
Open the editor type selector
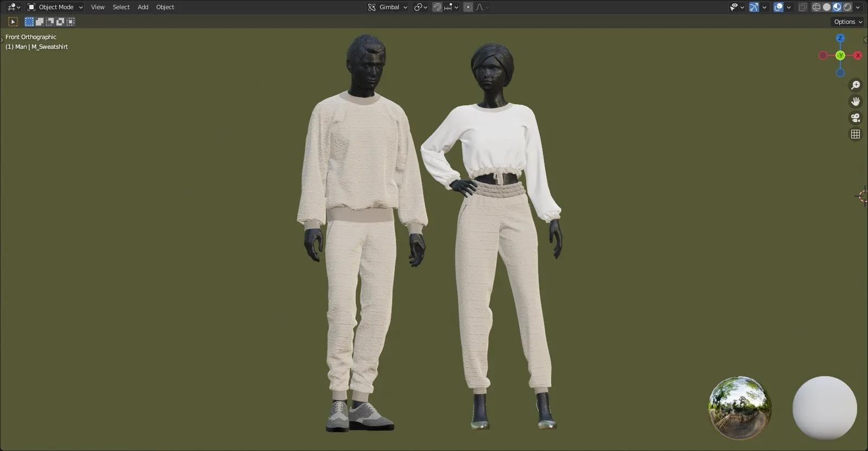coord(14,7)
